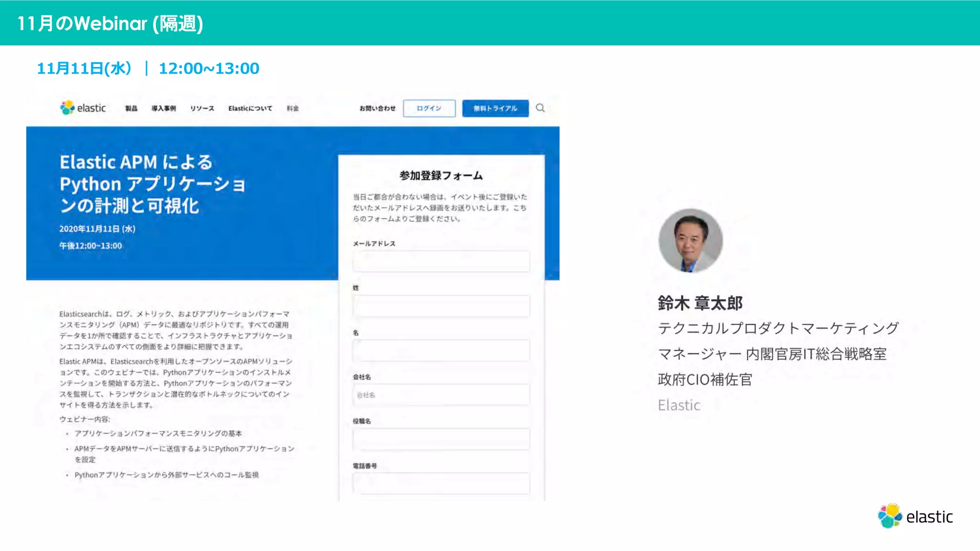
Task: Focus the 役職名 input field
Action: 441,439
